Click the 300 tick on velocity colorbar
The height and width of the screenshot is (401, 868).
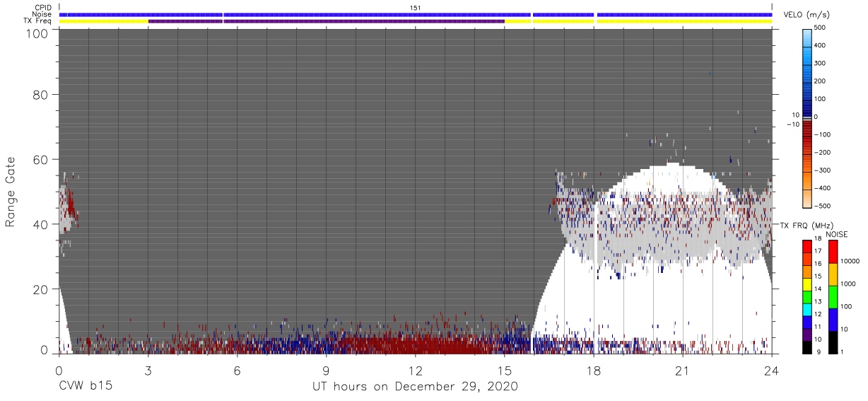click(x=821, y=64)
